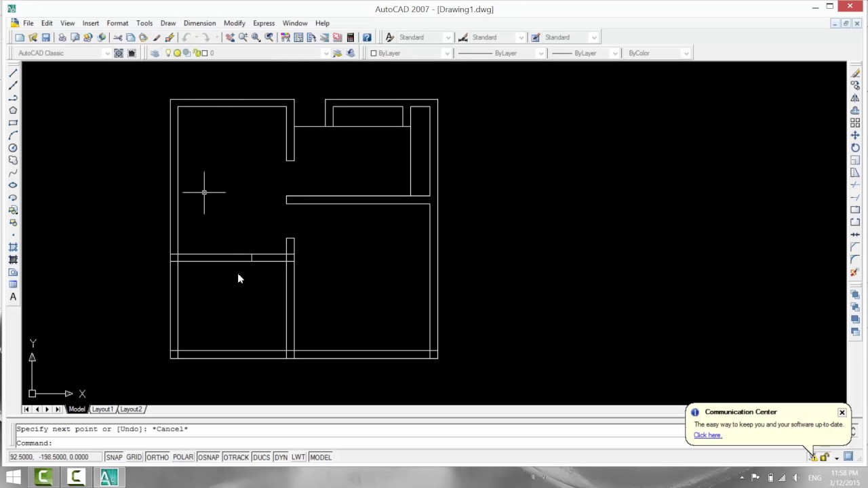The image size is (868, 488).
Task: Select the Rectangle tool
Action: (x=13, y=123)
